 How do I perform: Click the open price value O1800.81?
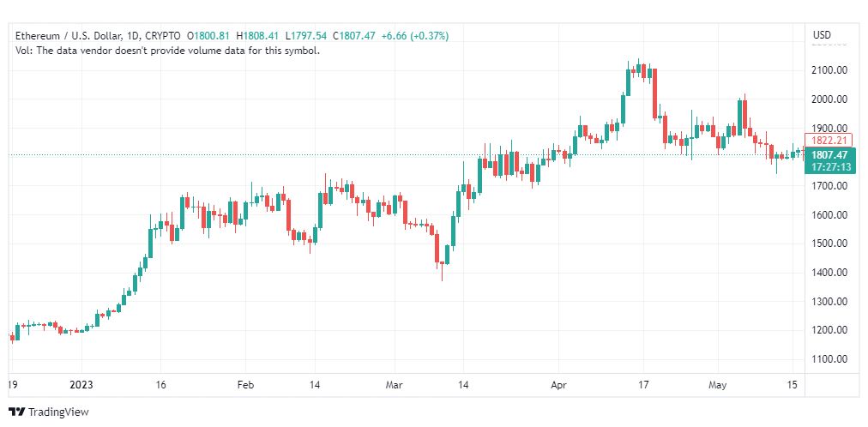[x=208, y=36]
